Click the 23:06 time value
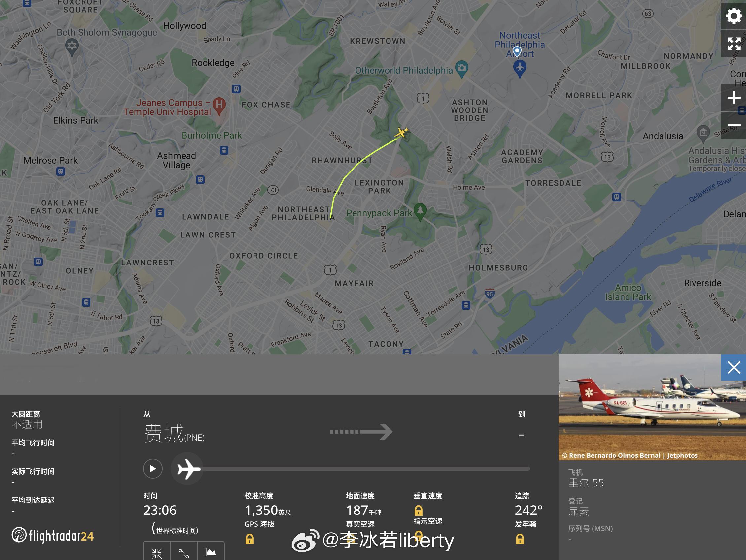Image resolution: width=746 pixels, height=560 pixels. pos(160,510)
